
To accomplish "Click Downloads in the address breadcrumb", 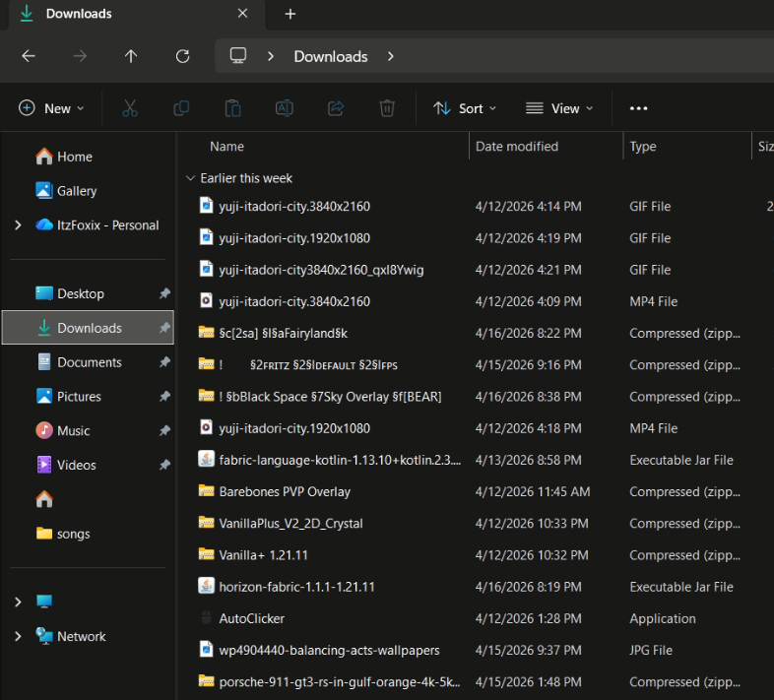I will pos(331,56).
